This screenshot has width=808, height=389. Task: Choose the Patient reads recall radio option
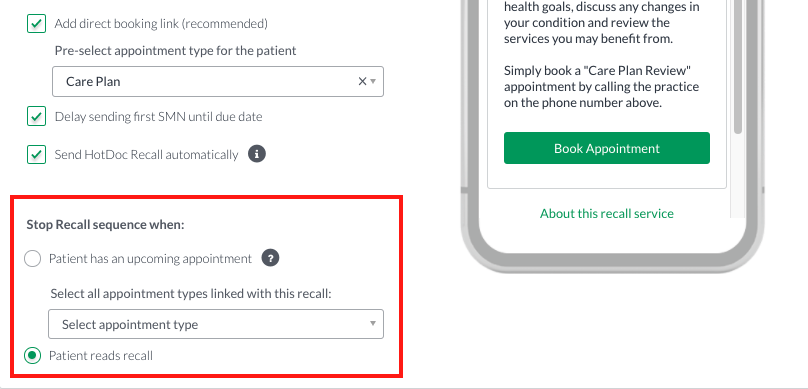coord(32,356)
